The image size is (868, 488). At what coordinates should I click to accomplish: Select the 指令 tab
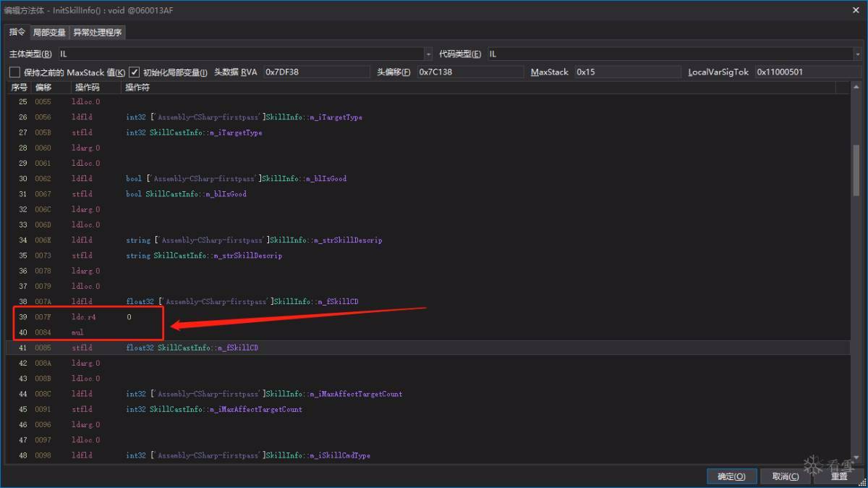17,33
